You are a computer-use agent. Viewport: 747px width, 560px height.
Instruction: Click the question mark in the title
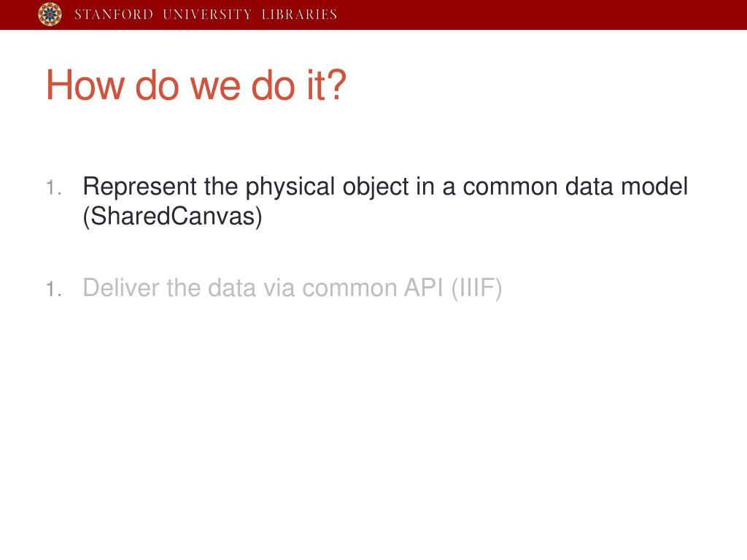click(337, 85)
